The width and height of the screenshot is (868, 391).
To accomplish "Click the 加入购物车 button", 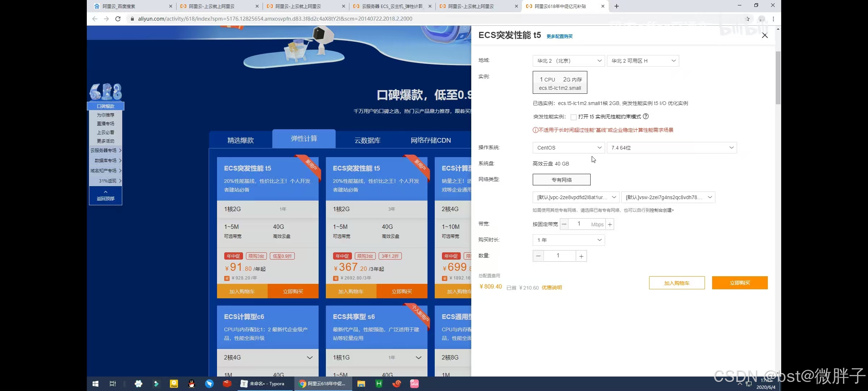I will pos(677,283).
